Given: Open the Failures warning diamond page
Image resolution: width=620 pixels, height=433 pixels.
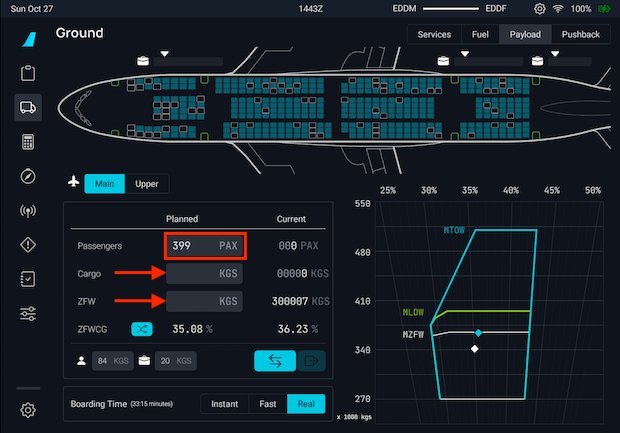Looking at the screenshot, I should point(28,246).
